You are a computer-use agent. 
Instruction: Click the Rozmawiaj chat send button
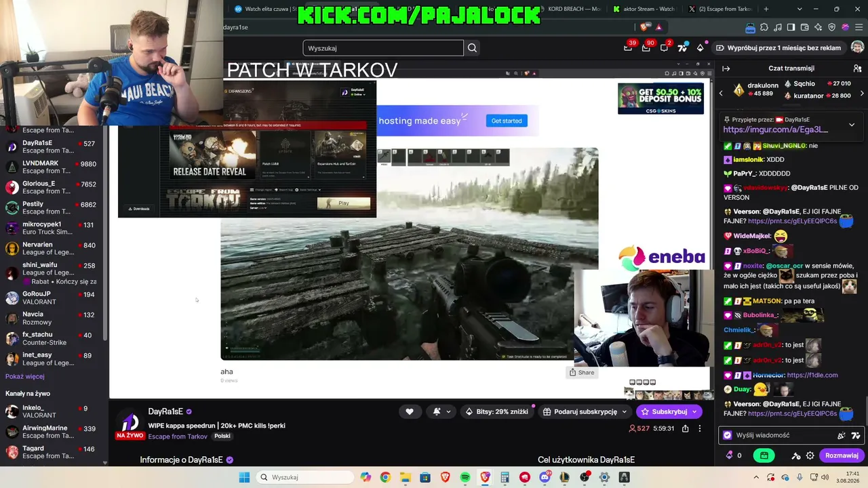point(842,455)
